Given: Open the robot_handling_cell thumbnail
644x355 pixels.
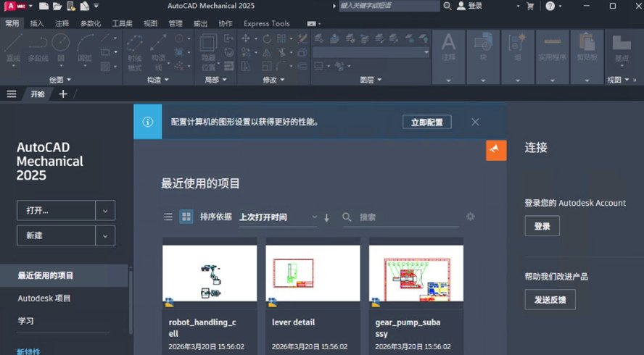Looking at the screenshot, I should click(x=210, y=273).
